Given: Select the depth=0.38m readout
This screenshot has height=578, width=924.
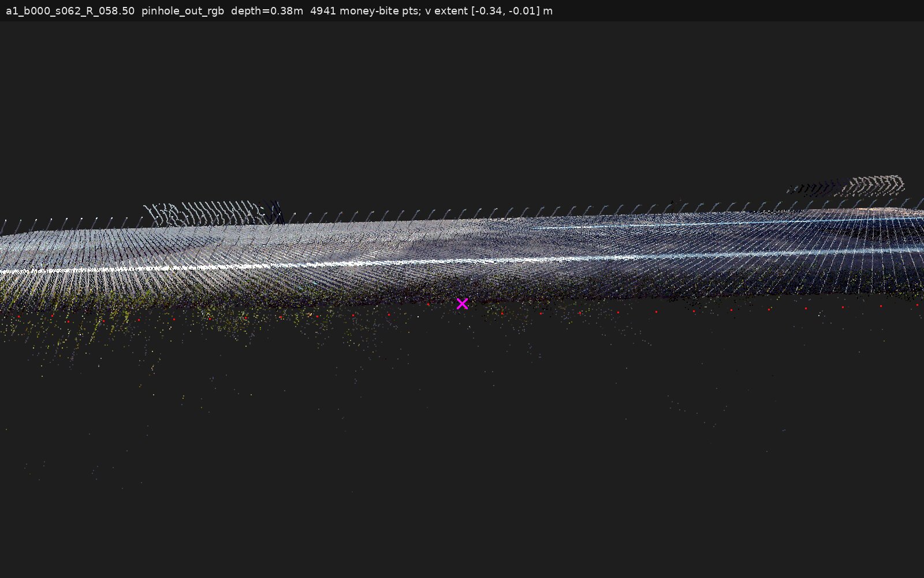Looking at the screenshot, I should [x=267, y=11].
